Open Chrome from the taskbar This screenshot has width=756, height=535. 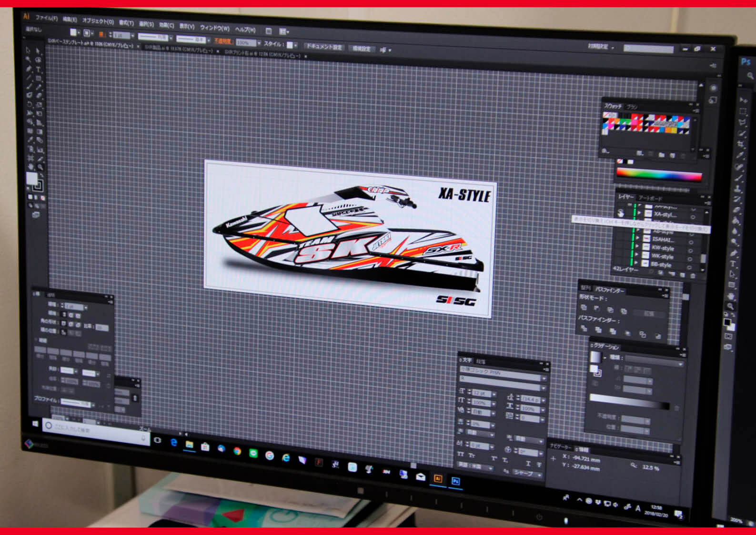pyautogui.click(x=237, y=451)
